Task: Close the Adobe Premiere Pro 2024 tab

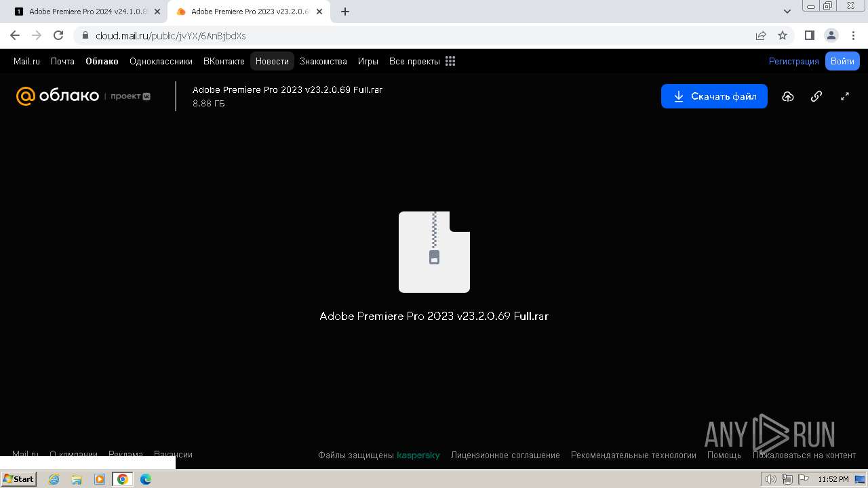Action: point(157,12)
